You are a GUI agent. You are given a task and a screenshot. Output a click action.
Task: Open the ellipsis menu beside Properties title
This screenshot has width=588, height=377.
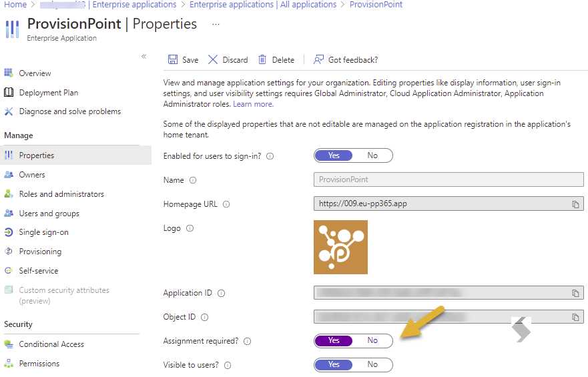tap(216, 24)
